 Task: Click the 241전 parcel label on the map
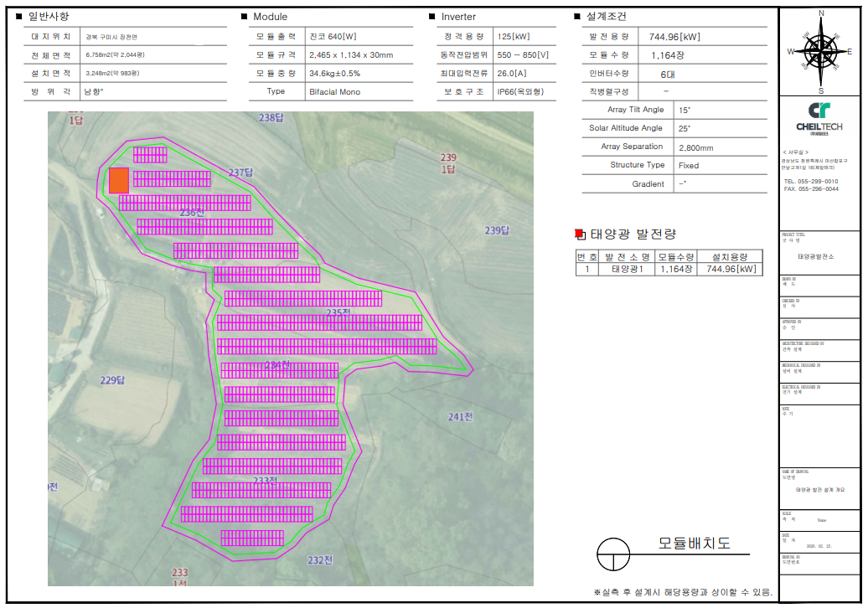[460, 417]
